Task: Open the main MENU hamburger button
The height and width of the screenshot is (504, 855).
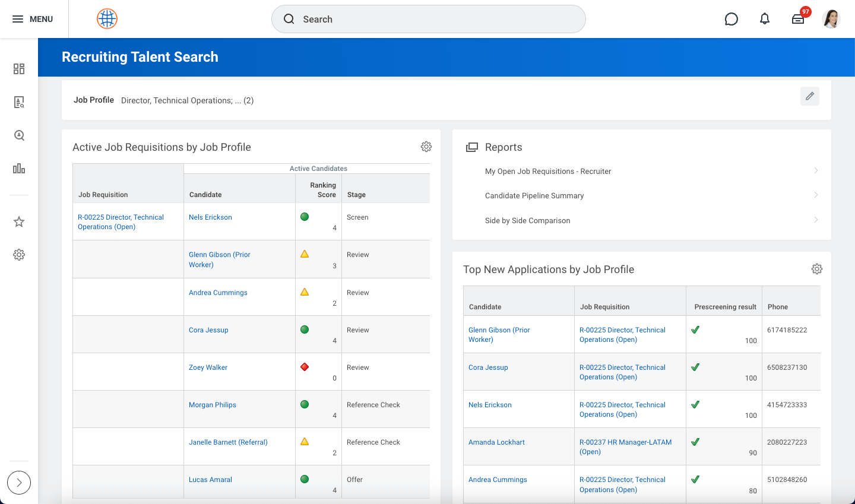Action: [x=33, y=19]
